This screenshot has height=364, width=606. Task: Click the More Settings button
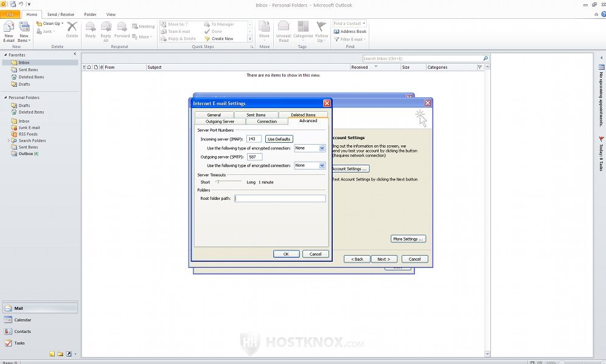[408, 239]
